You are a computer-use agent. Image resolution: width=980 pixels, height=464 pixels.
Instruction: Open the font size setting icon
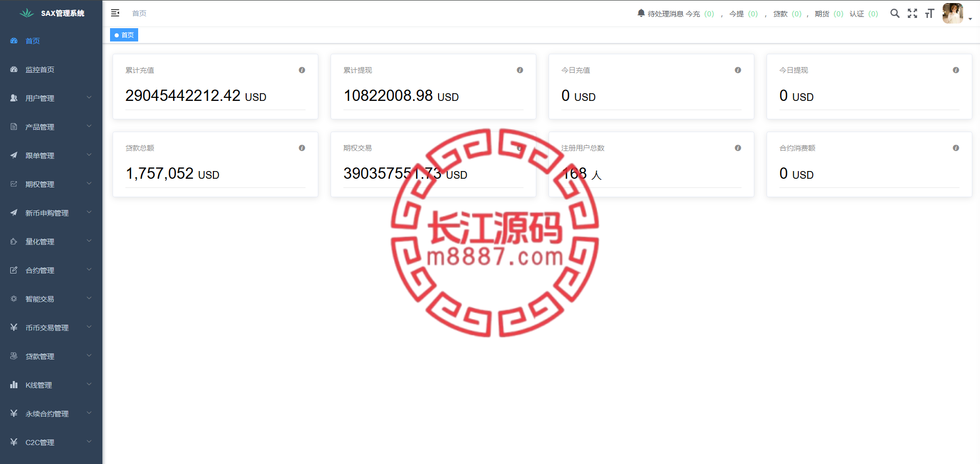pyautogui.click(x=930, y=13)
